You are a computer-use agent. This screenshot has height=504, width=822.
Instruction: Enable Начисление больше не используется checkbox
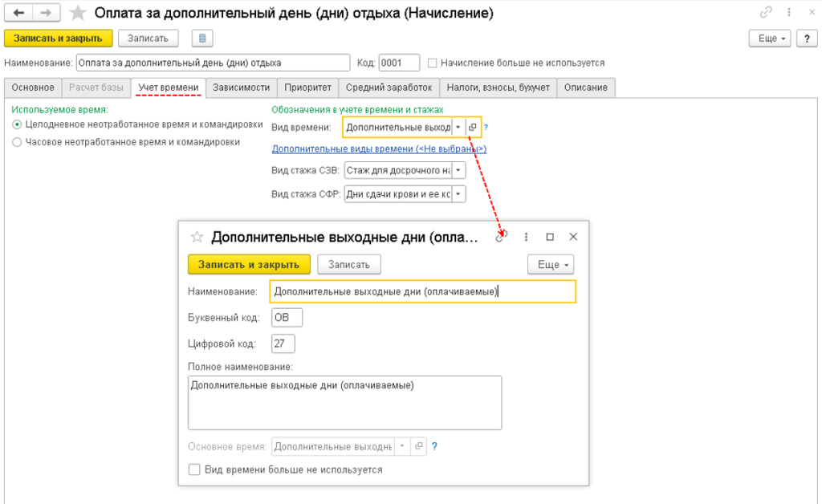tap(433, 63)
